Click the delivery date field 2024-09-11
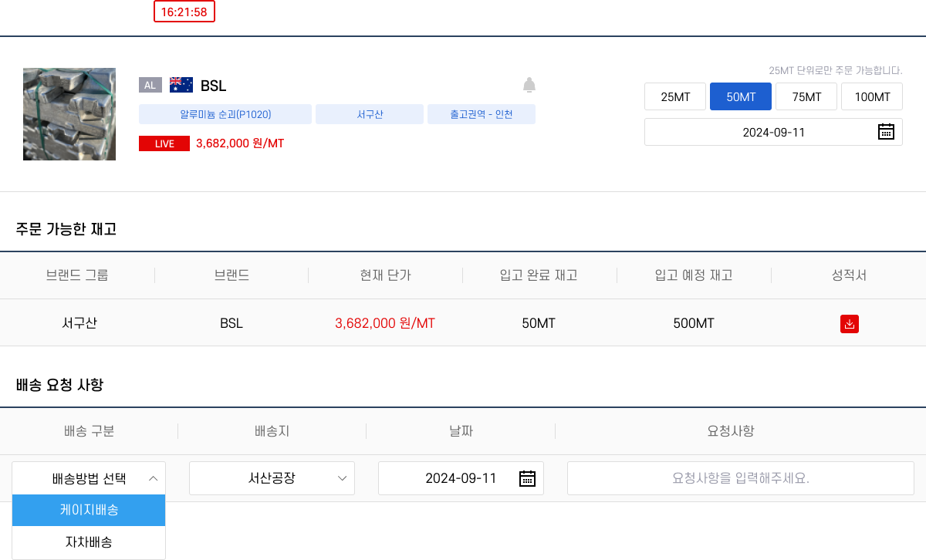Viewport: 926px width, 560px height. 461,478
